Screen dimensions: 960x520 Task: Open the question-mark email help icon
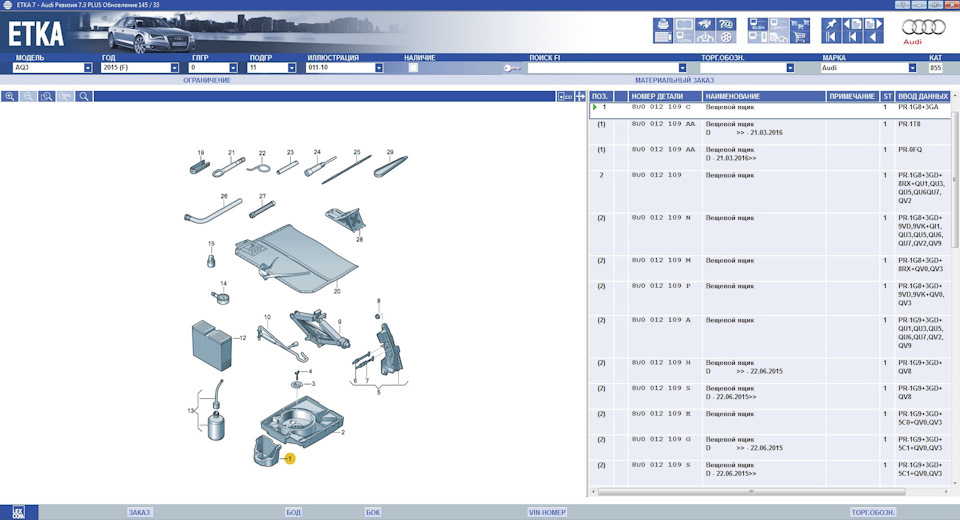click(726, 24)
